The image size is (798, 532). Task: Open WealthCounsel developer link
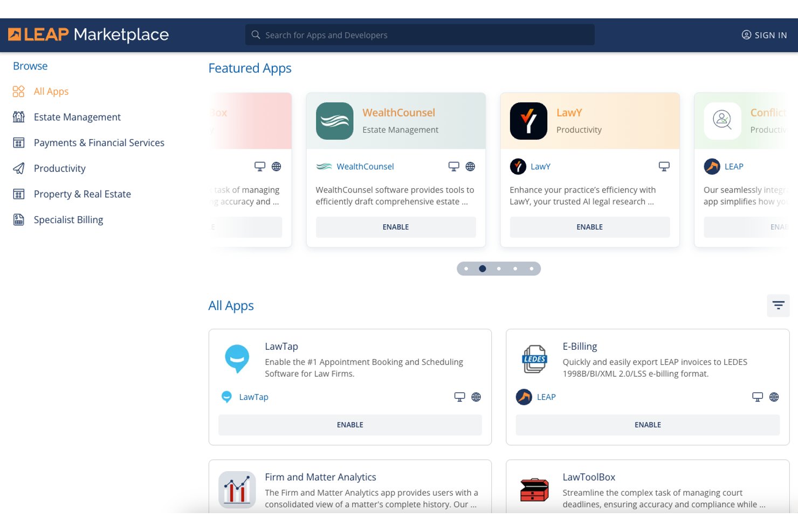point(365,167)
